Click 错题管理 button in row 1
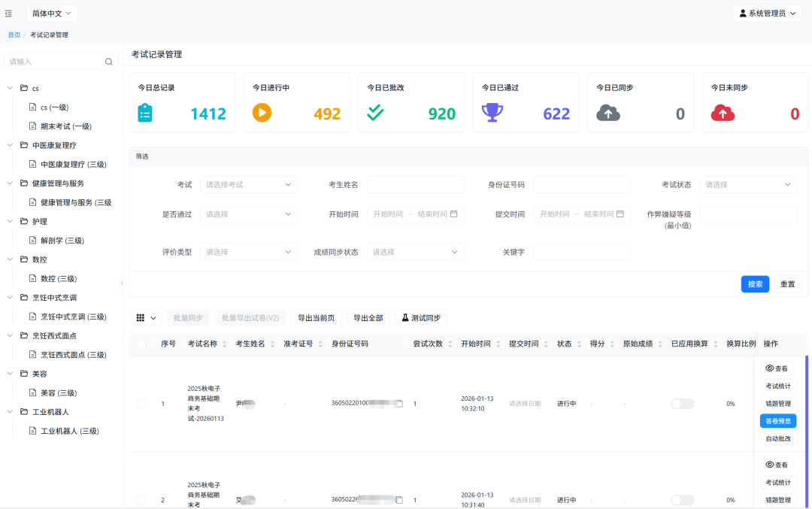This screenshot has width=812, height=509. click(778, 404)
